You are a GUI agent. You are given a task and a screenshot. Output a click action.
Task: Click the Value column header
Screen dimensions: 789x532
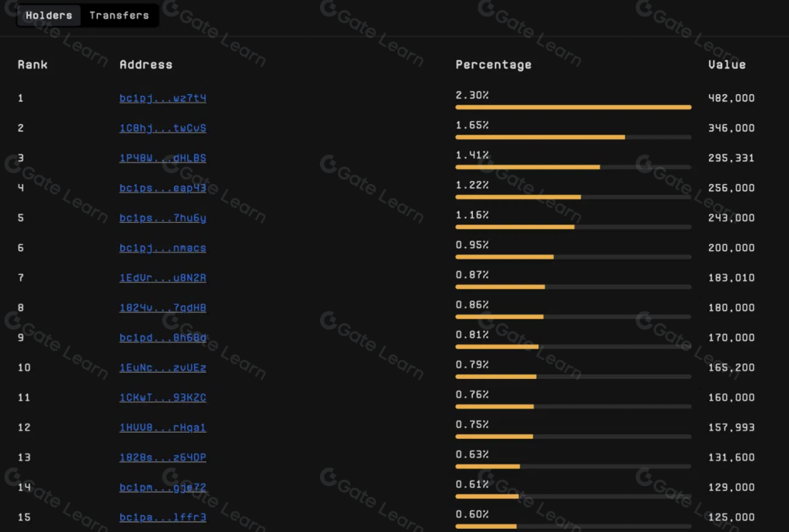pyautogui.click(x=727, y=65)
